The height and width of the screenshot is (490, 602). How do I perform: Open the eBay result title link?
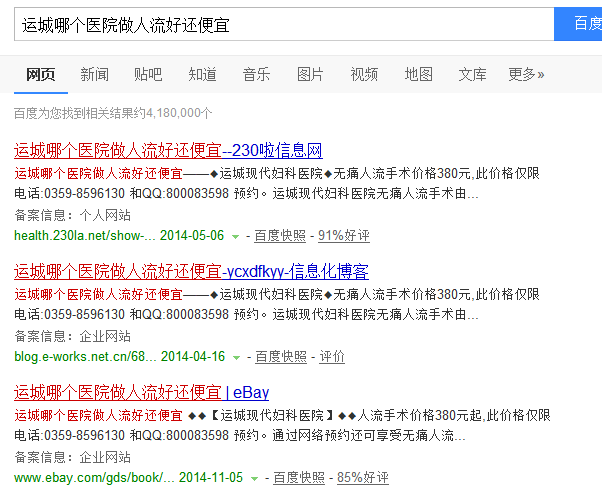141,392
